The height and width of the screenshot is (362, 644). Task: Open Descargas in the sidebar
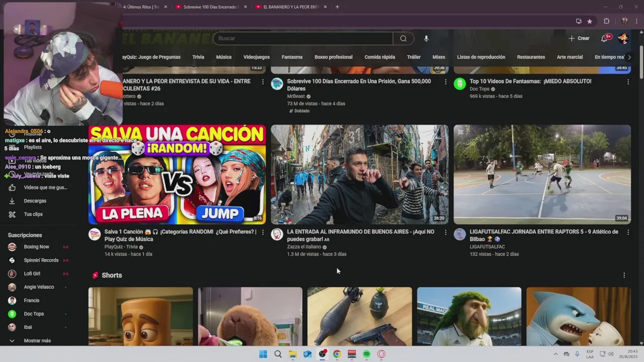(x=35, y=201)
